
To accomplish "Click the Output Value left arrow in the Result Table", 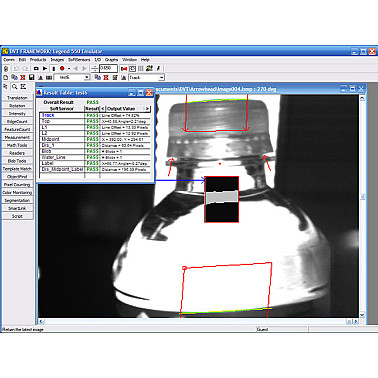I will [103, 109].
